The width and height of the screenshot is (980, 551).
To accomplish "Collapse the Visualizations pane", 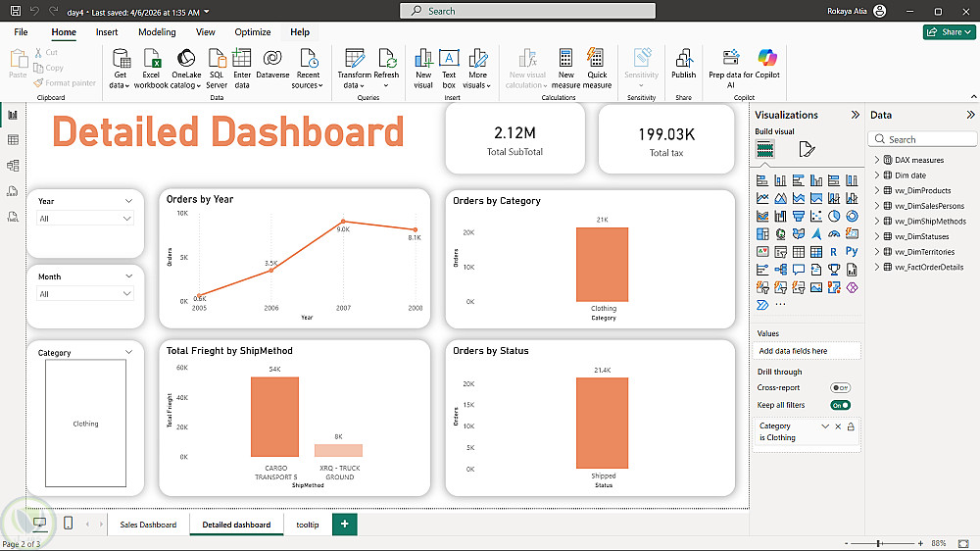I will 855,115.
